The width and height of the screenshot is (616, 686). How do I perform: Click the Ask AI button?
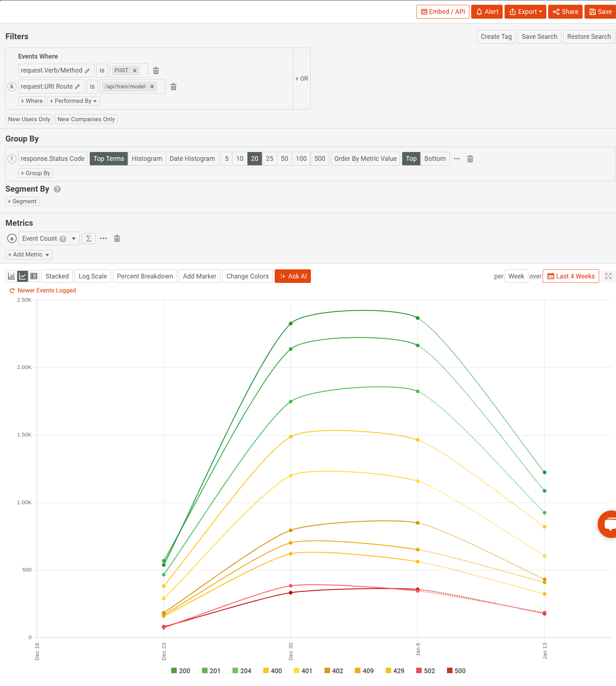(293, 276)
